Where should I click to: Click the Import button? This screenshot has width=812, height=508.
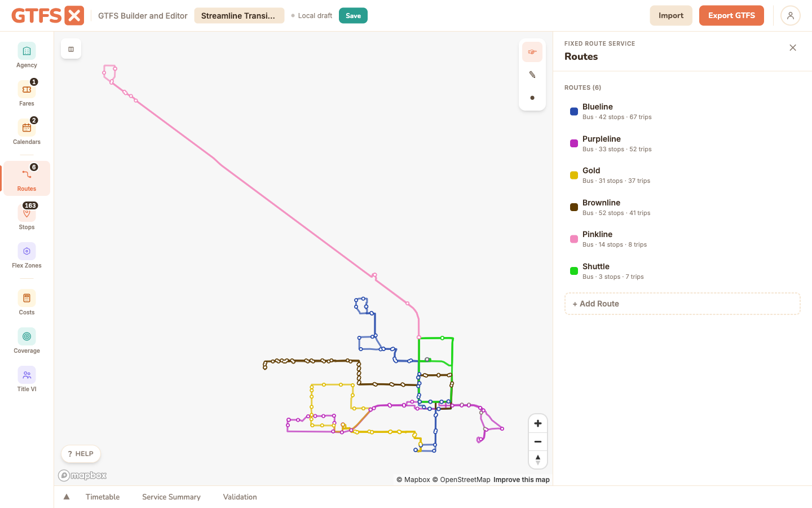671,16
